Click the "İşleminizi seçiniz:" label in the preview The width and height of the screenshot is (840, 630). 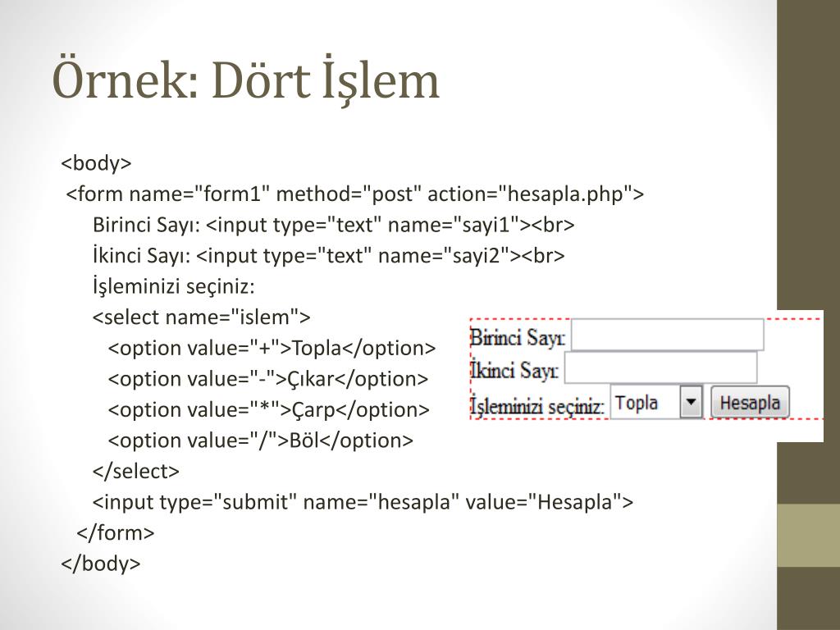click(x=537, y=405)
